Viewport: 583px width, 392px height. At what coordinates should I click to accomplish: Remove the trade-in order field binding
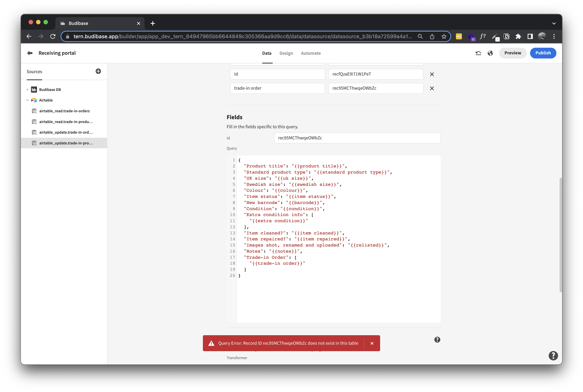pyautogui.click(x=432, y=88)
